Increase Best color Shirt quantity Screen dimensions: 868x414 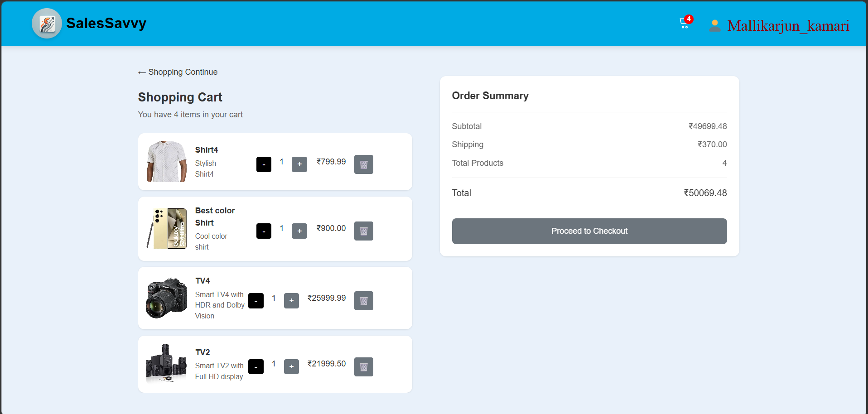[x=299, y=231]
